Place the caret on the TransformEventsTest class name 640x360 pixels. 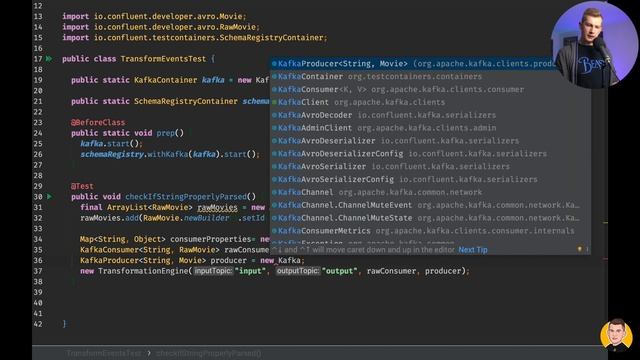(163, 59)
